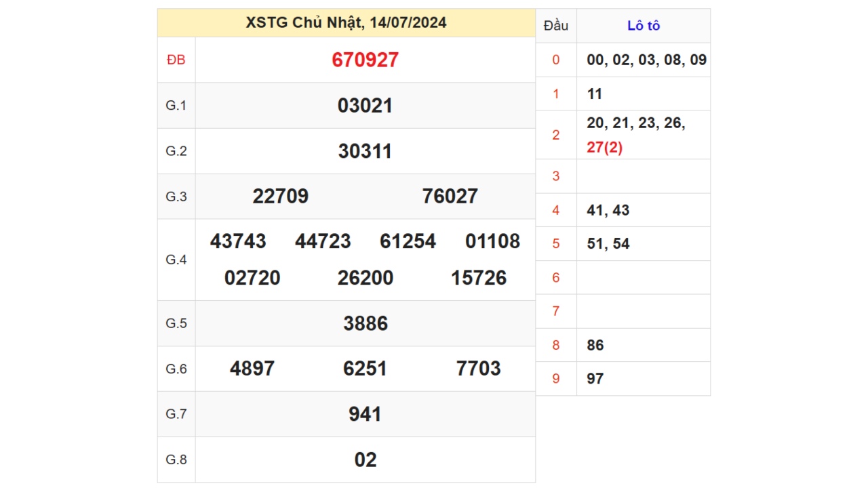Select lô tô values 20, 21, 23, 26
The image size is (868, 488).
click(636, 123)
